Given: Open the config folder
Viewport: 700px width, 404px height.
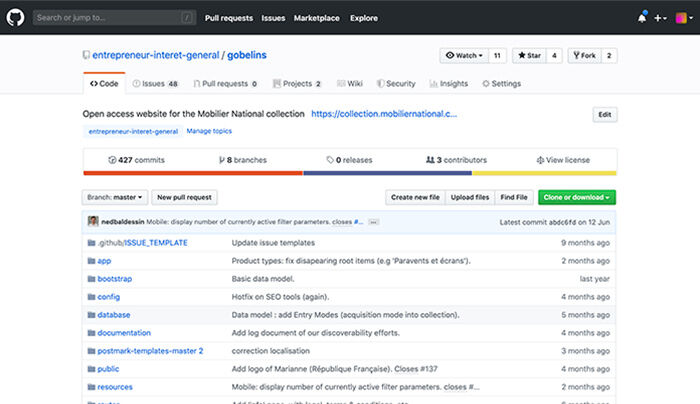Looking at the screenshot, I should 108,297.
